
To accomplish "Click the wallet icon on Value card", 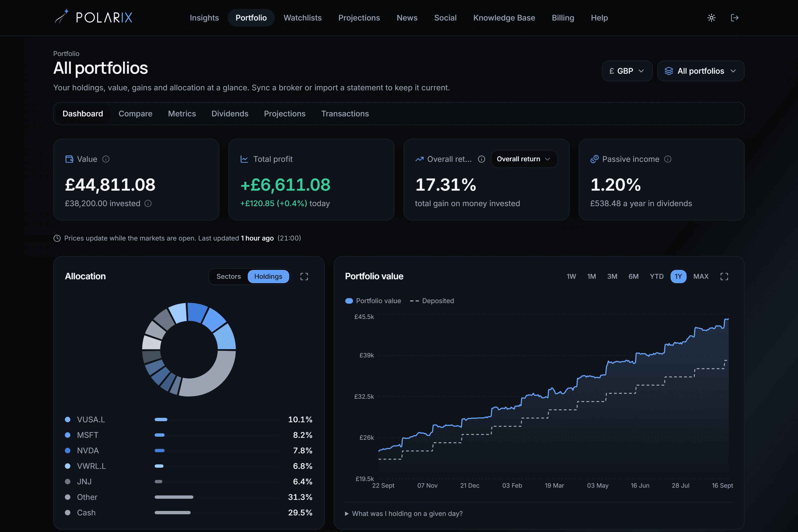I will pyautogui.click(x=69, y=159).
